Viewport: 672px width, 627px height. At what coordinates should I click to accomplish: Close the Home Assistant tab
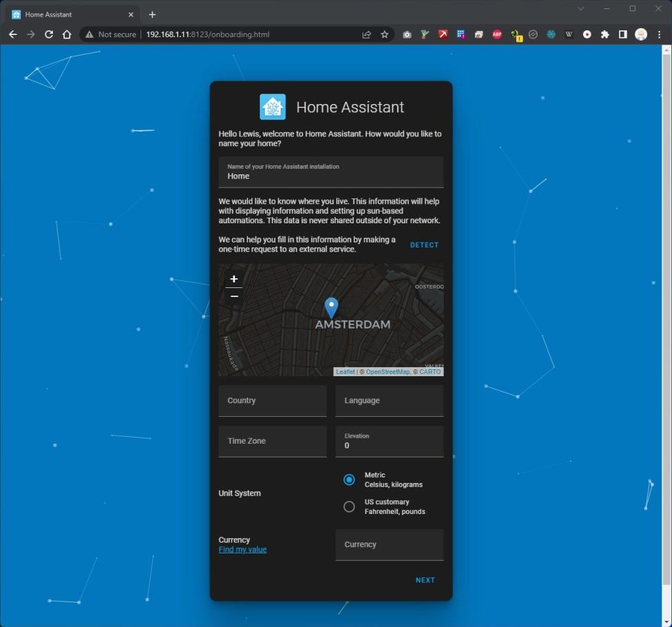pos(131,14)
